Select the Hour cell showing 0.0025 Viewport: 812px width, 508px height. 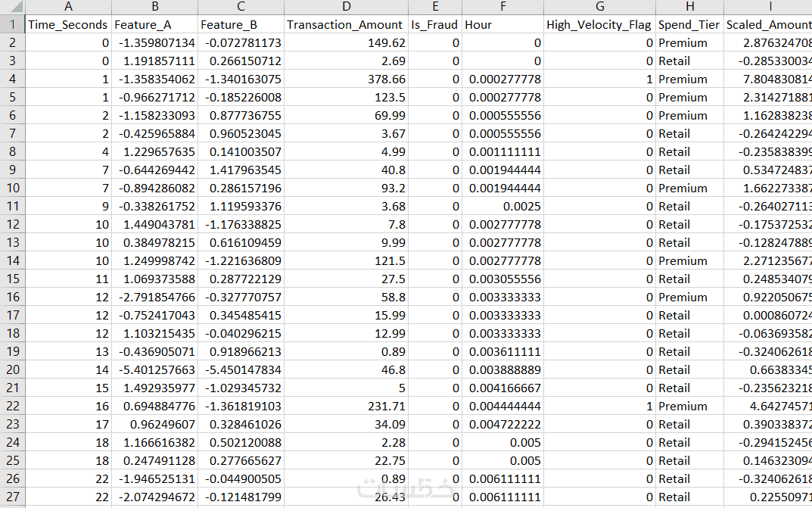502,206
